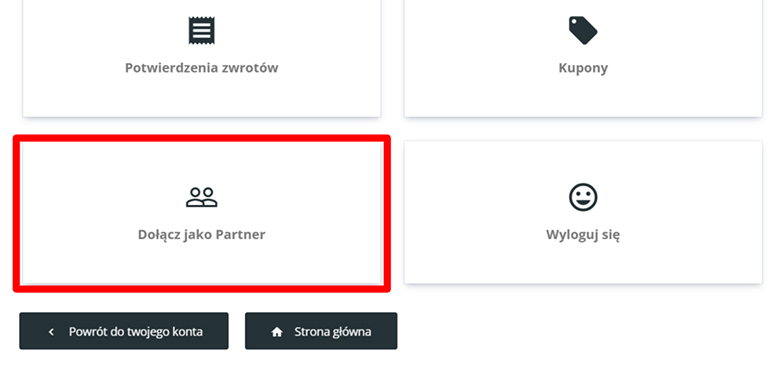Open the Kupony card tile
Image resolution: width=771 pixels, height=373 pixels.
pyautogui.click(x=583, y=58)
